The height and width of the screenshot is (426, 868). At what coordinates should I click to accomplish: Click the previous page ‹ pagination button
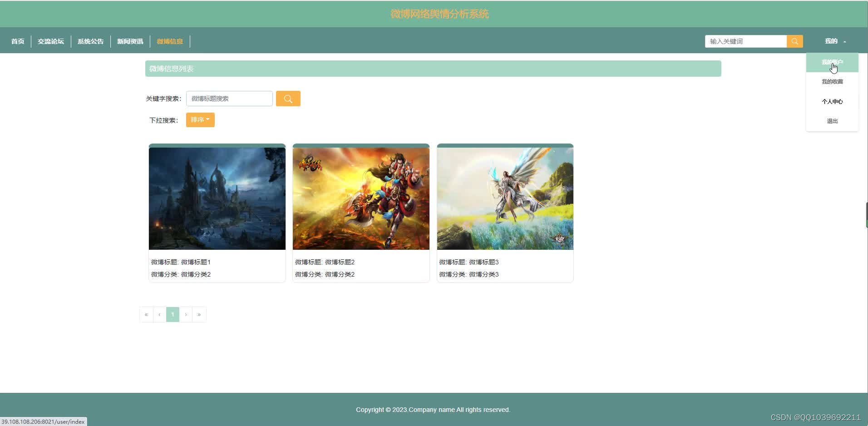[x=159, y=315]
